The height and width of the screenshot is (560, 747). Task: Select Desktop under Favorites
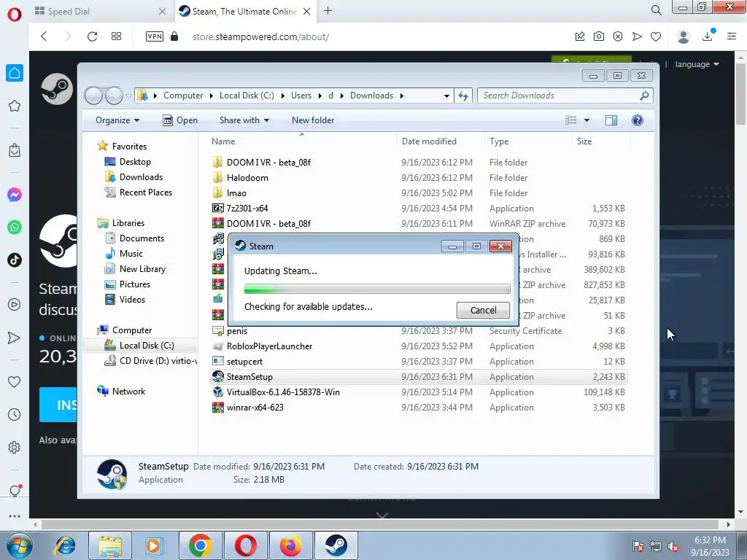pos(135,161)
